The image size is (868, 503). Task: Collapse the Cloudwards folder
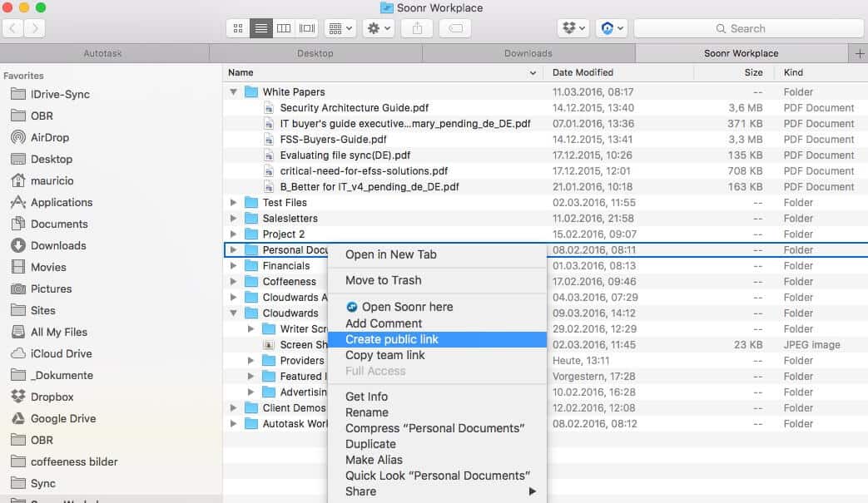(234, 313)
